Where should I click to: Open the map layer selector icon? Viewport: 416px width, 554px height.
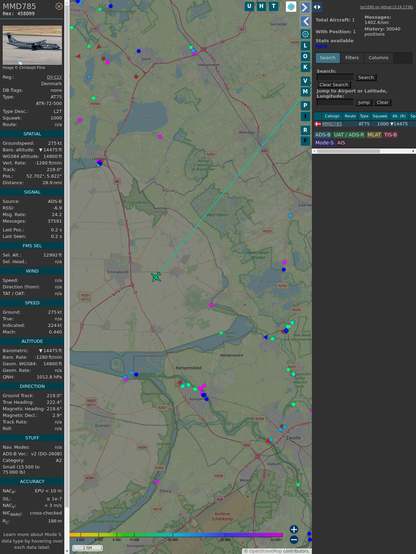pyautogui.click(x=291, y=6)
